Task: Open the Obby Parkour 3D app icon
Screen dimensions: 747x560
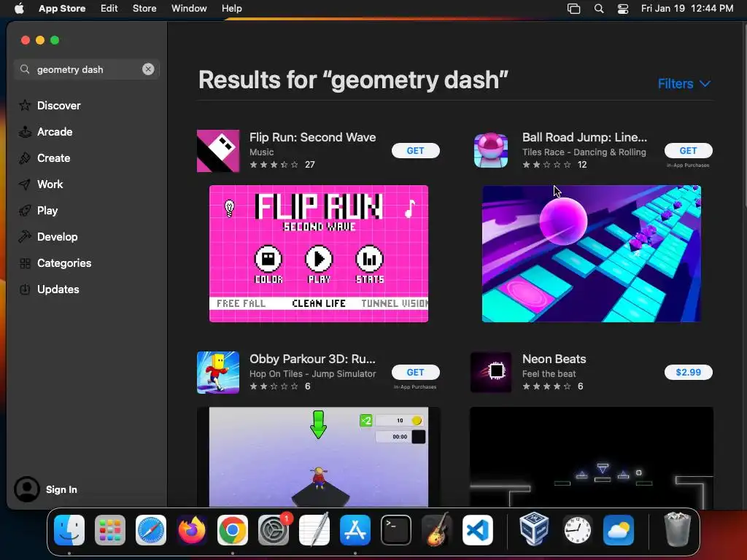Action: point(218,373)
